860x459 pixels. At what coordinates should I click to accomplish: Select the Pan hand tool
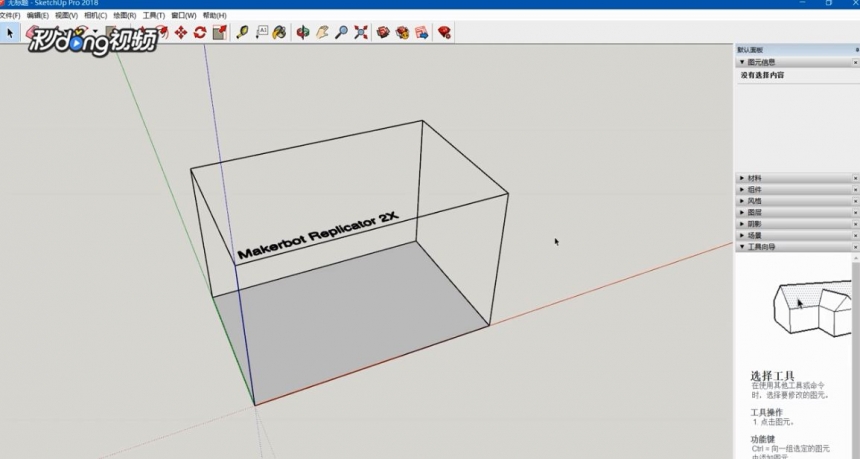322,33
